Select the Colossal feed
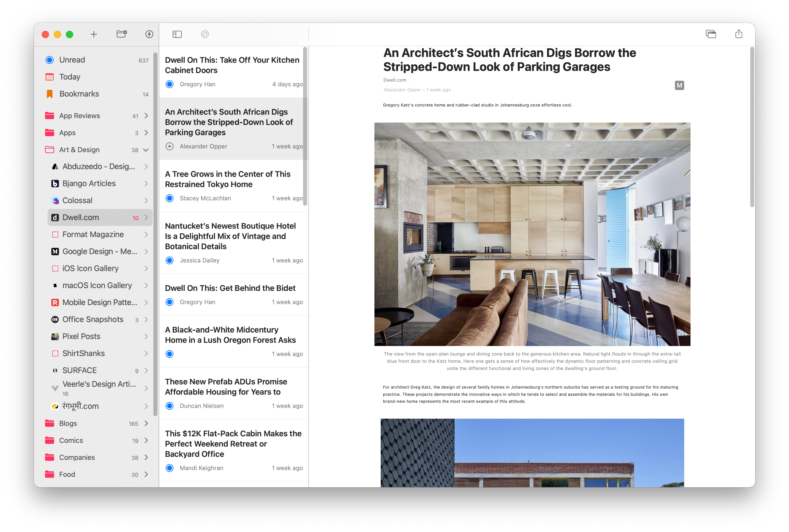Image resolution: width=789 pixels, height=532 pixels. tap(100, 200)
